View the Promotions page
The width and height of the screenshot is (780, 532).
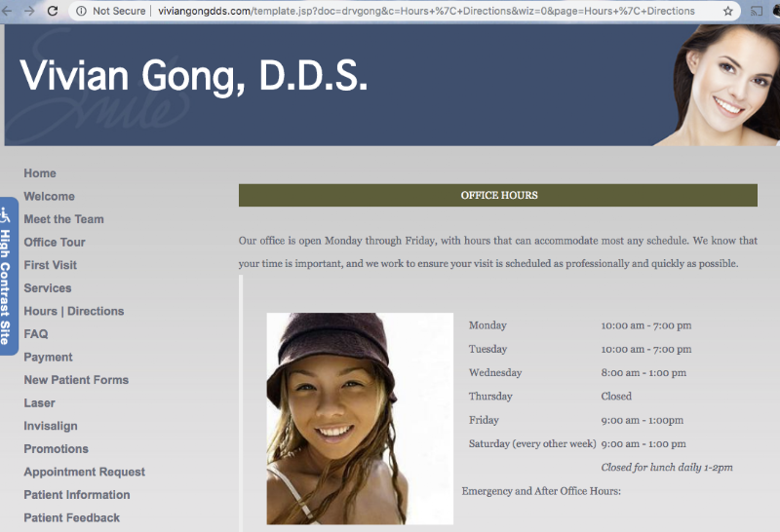pos(57,449)
